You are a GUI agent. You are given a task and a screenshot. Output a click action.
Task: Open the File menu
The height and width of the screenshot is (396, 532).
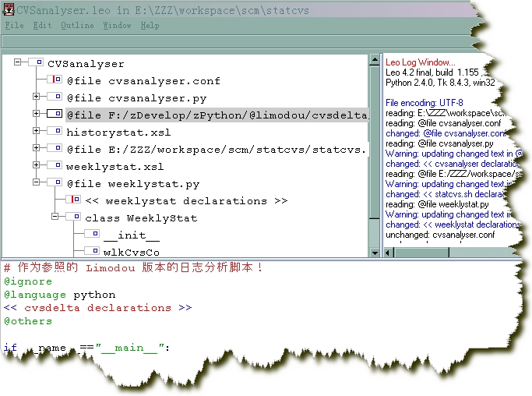click(x=14, y=26)
